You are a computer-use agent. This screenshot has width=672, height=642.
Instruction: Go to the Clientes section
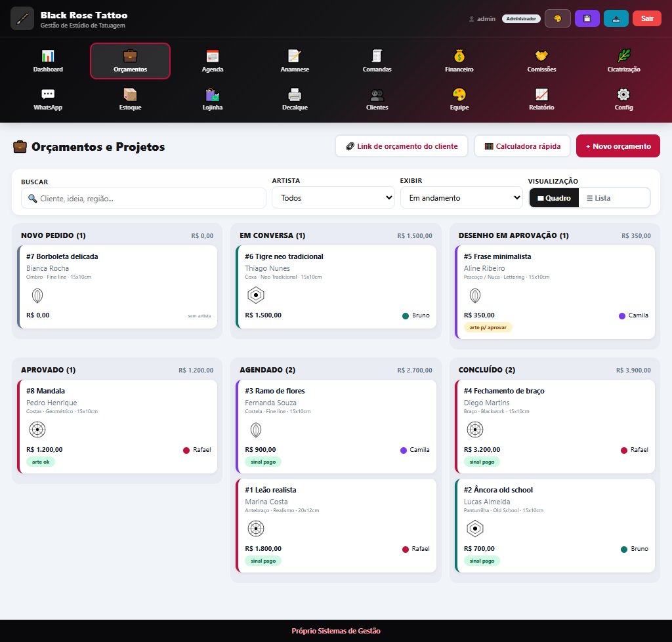coord(377,99)
